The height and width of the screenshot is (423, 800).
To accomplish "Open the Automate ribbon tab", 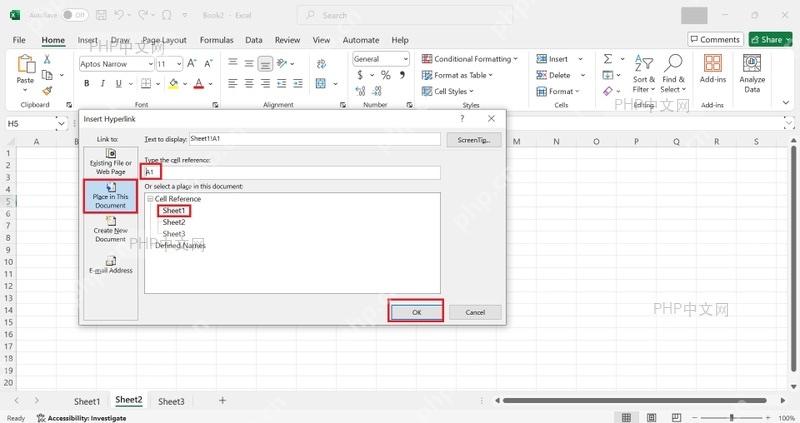I will point(361,40).
